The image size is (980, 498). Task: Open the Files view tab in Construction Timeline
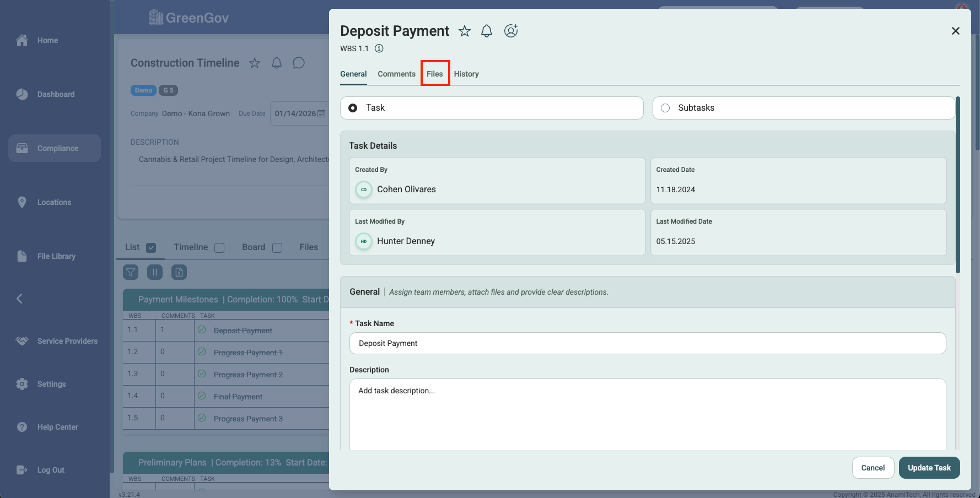(x=309, y=247)
